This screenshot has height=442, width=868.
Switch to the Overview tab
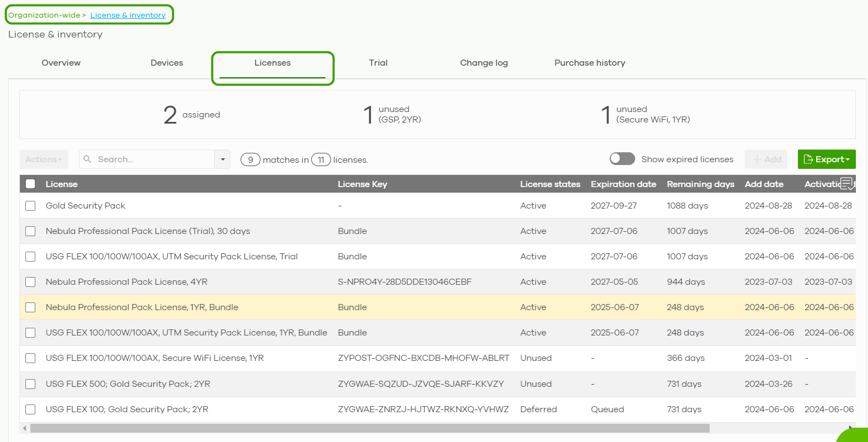point(61,63)
